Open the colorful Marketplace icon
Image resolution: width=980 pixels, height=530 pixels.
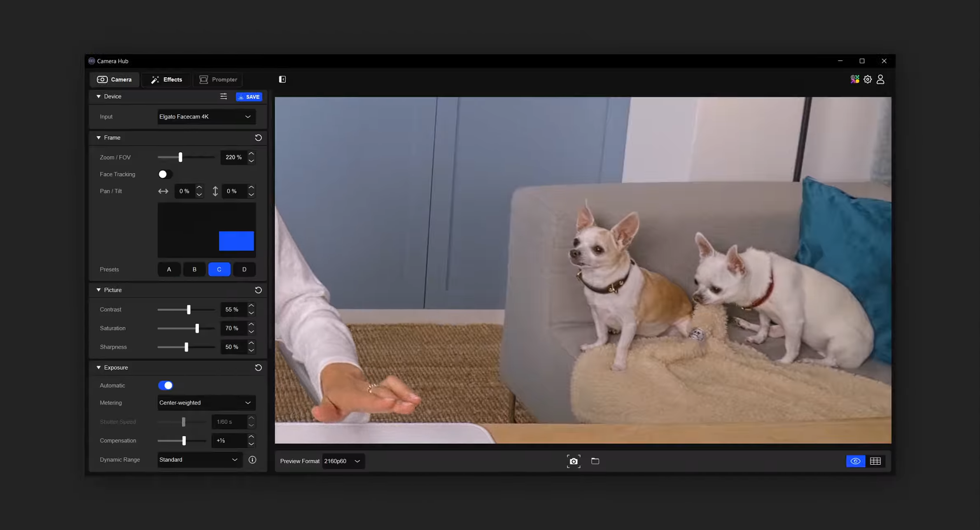point(855,79)
